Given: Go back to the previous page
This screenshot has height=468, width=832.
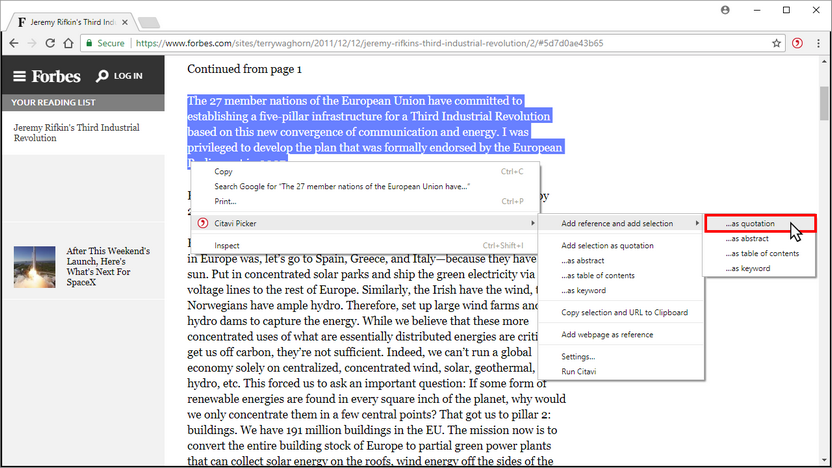Looking at the screenshot, I should coord(14,44).
